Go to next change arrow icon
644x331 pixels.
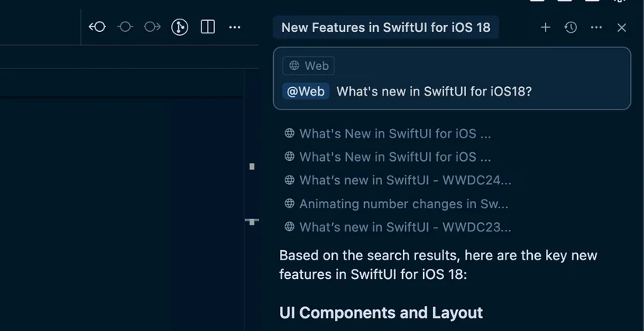pyautogui.click(x=152, y=27)
